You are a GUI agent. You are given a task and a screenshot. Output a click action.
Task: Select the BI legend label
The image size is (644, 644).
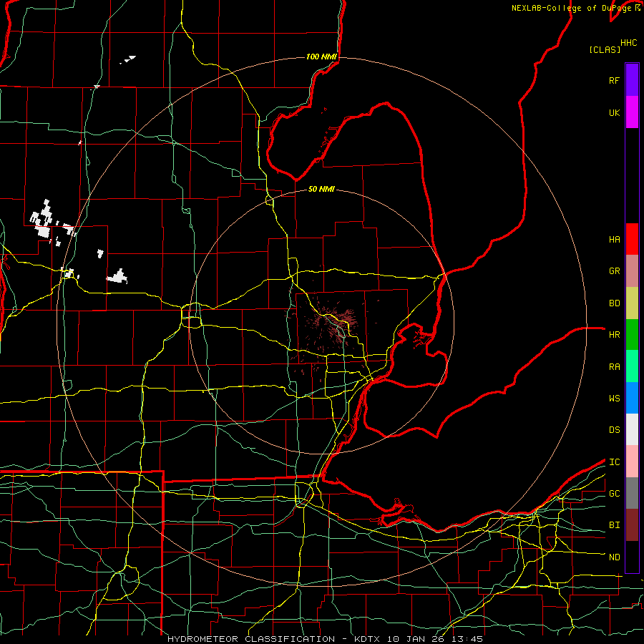614,525
